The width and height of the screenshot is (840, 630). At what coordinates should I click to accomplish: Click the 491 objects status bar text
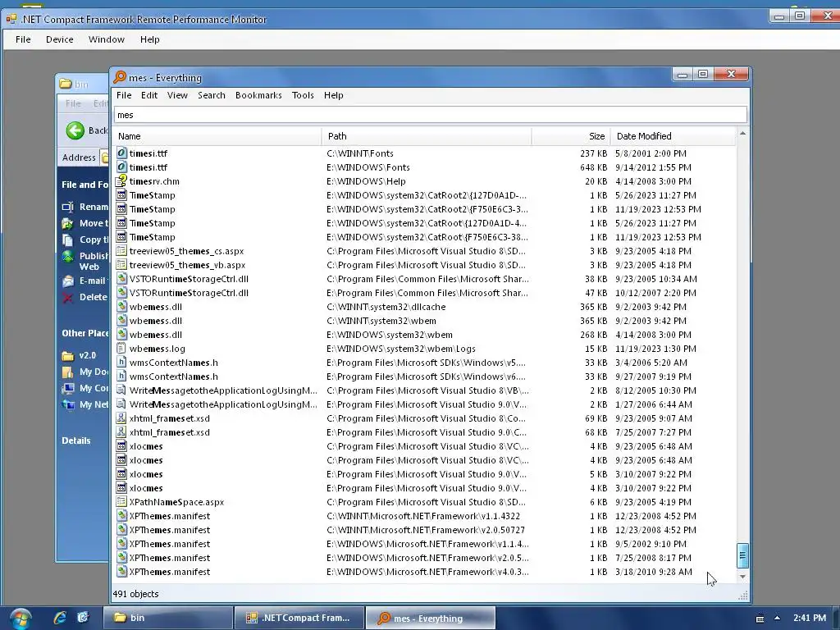[x=135, y=594]
